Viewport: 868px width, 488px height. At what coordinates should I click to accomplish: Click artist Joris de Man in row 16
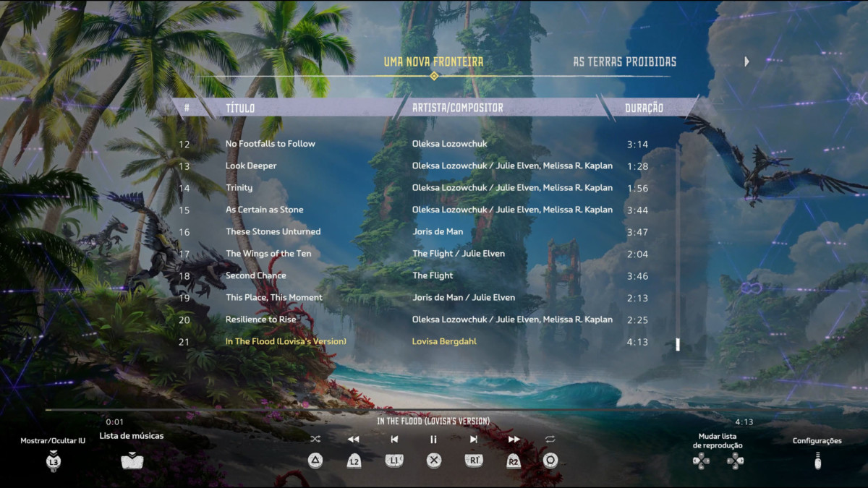[x=438, y=231]
